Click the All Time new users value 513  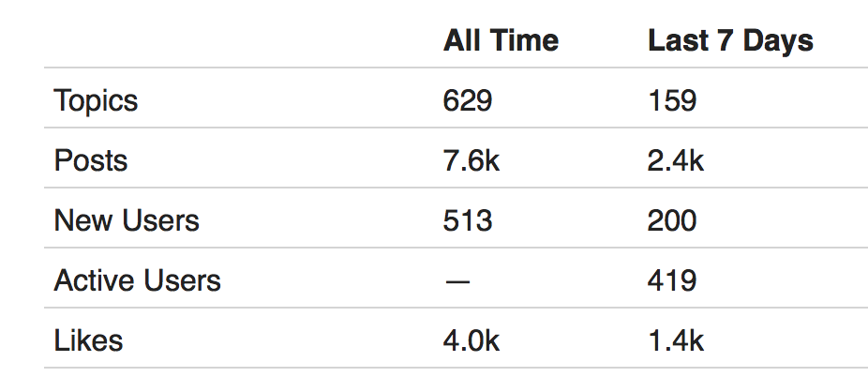click(x=467, y=220)
